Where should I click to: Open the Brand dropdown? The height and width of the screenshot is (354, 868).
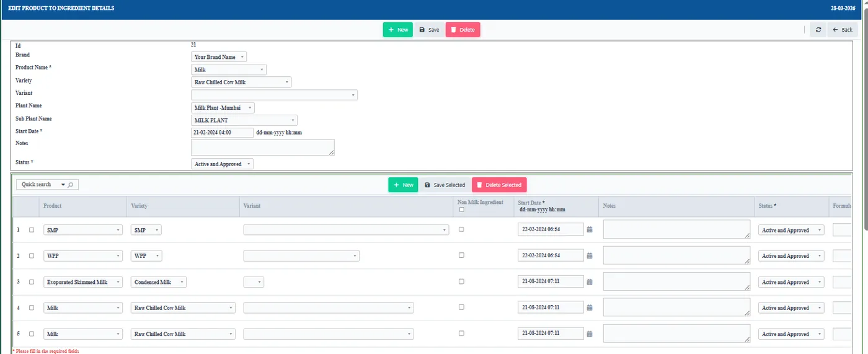pyautogui.click(x=219, y=57)
